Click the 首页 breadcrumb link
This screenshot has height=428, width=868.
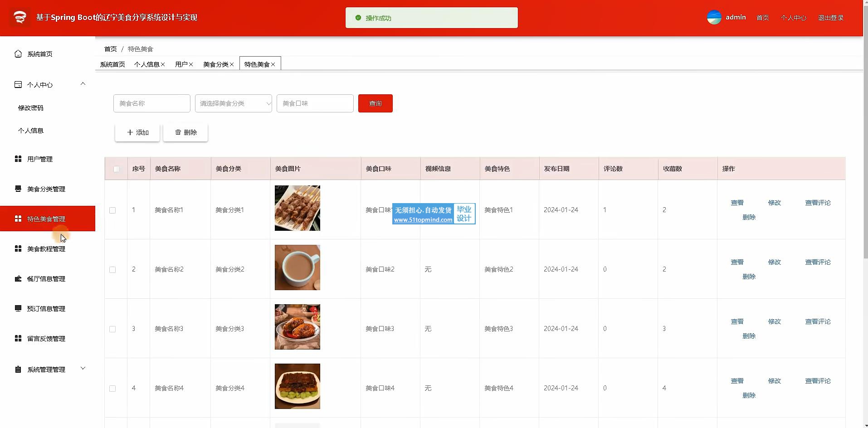point(110,49)
